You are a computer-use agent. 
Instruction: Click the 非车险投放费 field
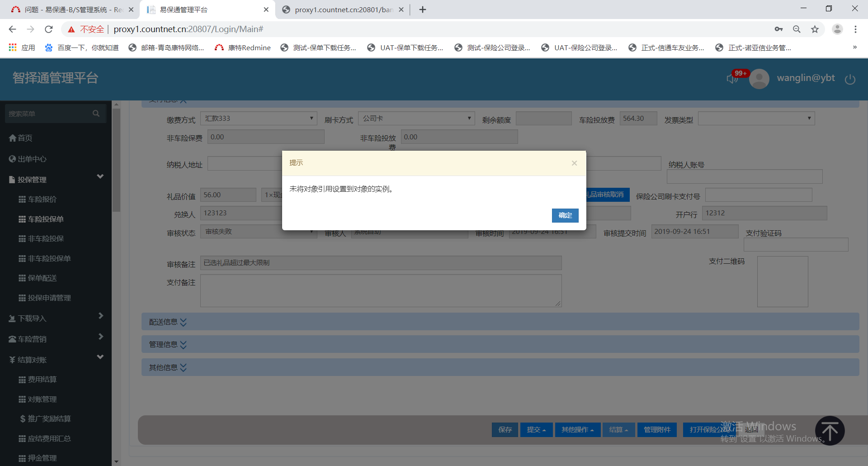[x=459, y=137]
